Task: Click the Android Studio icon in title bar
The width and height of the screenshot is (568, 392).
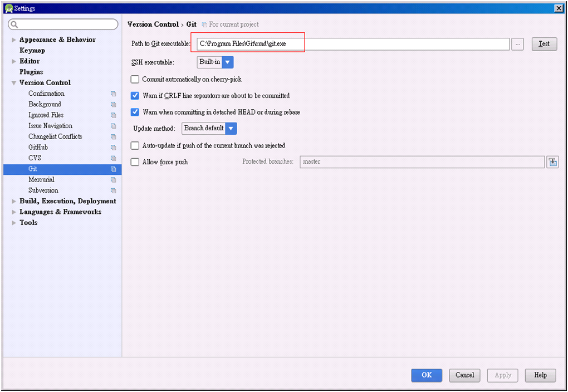Action: click(x=9, y=8)
